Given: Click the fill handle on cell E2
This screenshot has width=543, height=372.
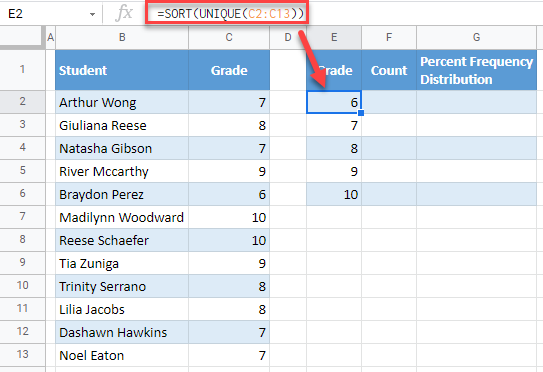Looking at the screenshot, I should click(361, 113).
